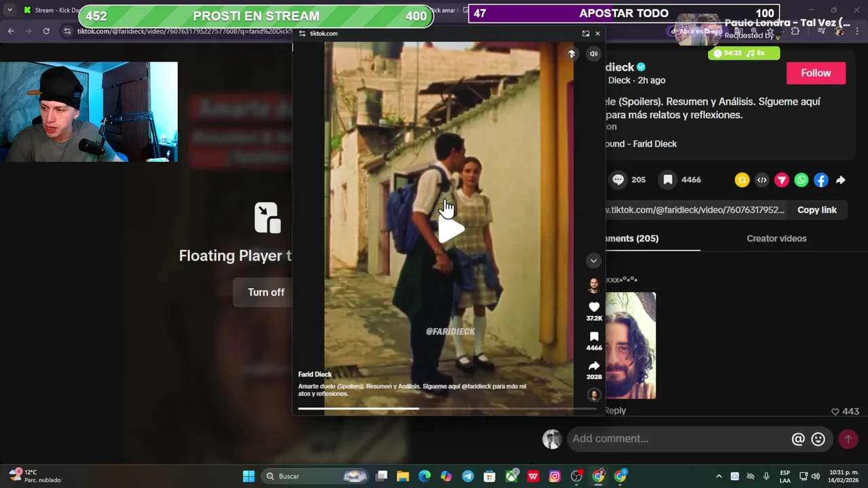Image resolution: width=868 pixels, height=488 pixels.
Task: Open the Chrome three-dot menu
Action: 857,31
